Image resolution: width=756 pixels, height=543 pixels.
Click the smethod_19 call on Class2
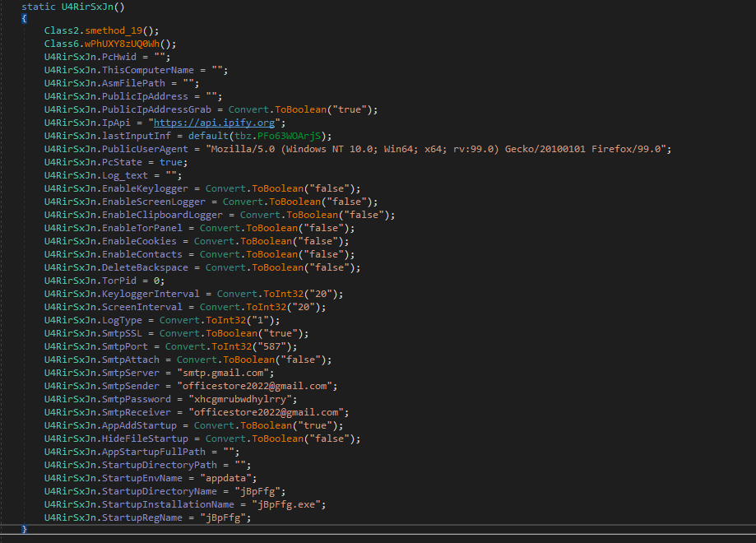(x=114, y=30)
